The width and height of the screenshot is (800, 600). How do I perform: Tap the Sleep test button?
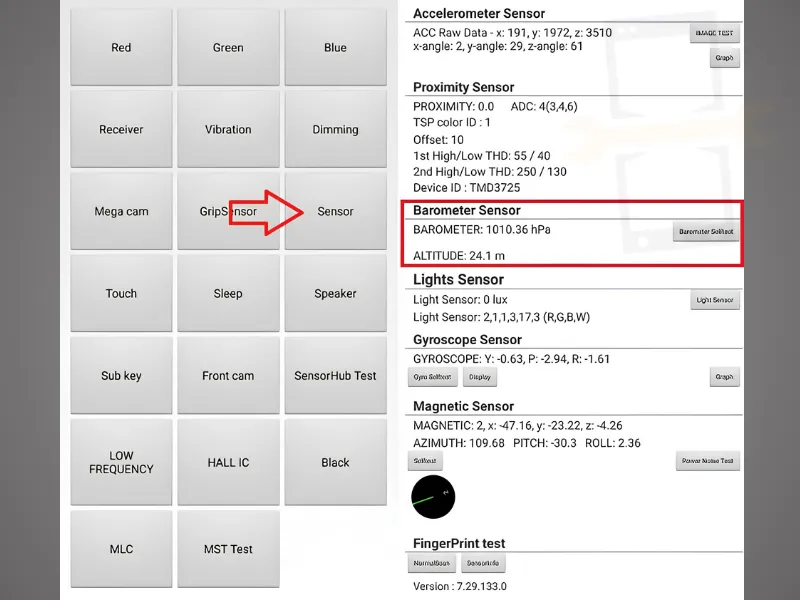pos(228,293)
